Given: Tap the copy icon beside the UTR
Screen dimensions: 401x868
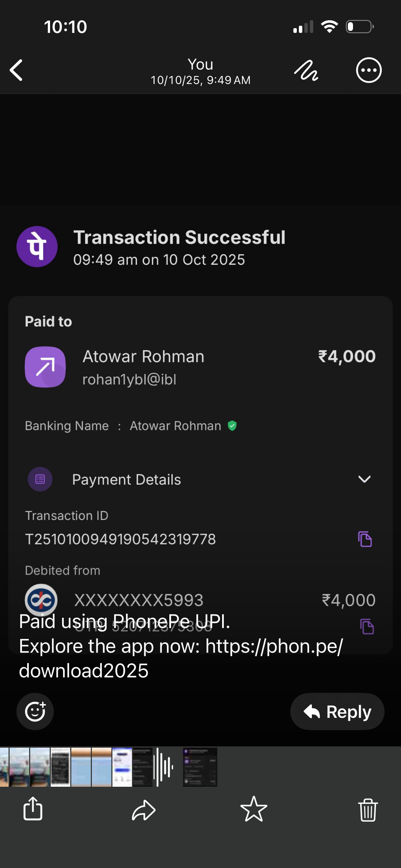Looking at the screenshot, I should pyautogui.click(x=367, y=627).
